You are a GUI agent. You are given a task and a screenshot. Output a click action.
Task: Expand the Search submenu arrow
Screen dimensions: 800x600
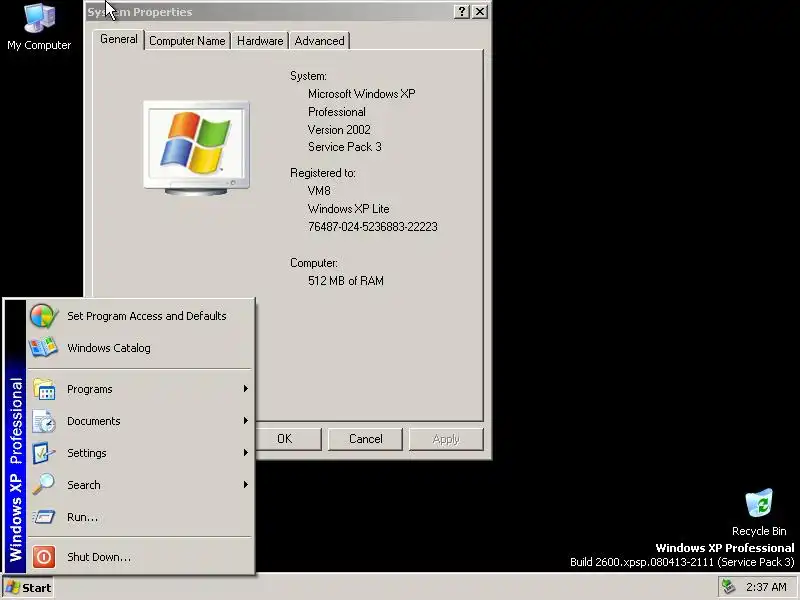pos(245,484)
